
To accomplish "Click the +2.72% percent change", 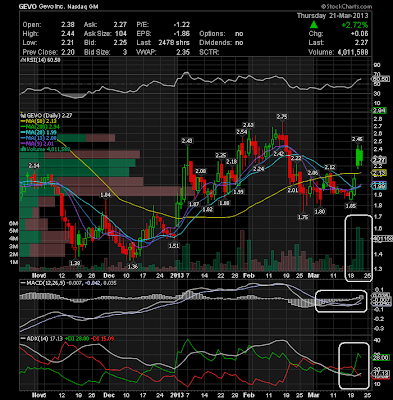I will [x=355, y=25].
